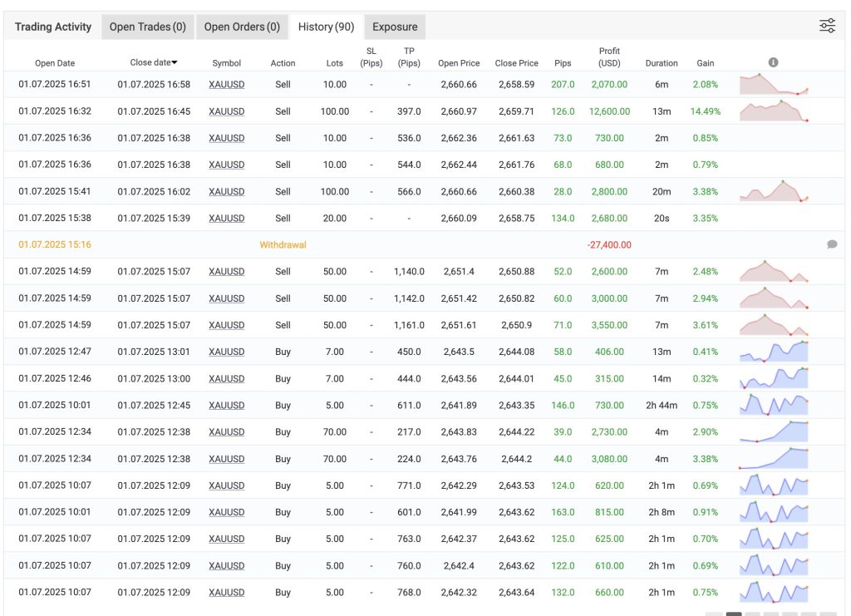Open XAUUSD link for the 660.00 profit trade
This screenshot has height=616, width=851.
coord(226,593)
